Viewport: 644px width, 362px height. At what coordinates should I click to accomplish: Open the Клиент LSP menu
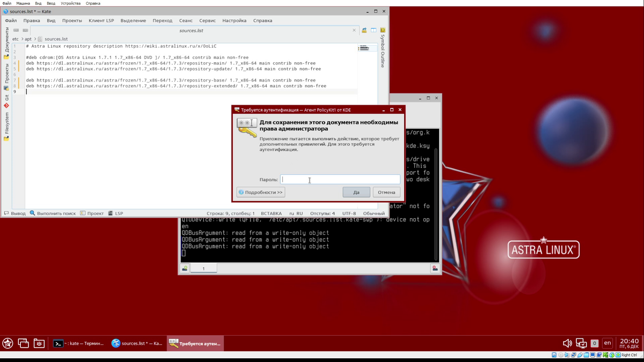pyautogui.click(x=101, y=20)
